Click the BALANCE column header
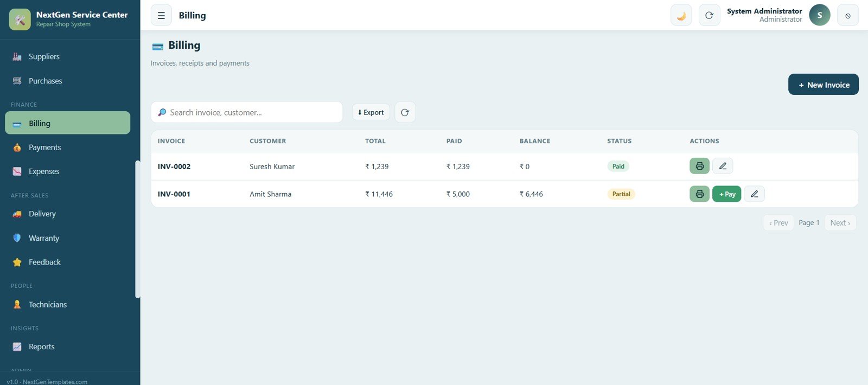Image resolution: width=868 pixels, height=385 pixels. click(x=535, y=141)
